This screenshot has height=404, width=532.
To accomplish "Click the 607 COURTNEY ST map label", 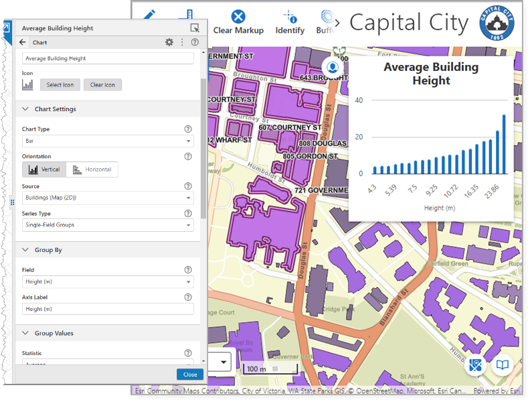I will 290,127.
